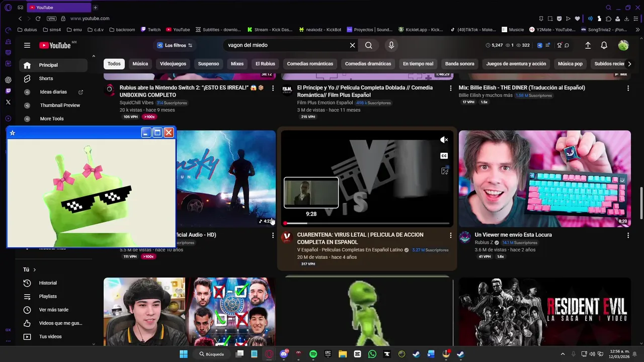Open the Principal sidebar item
The width and height of the screenshot is (644, 362).
53,65
